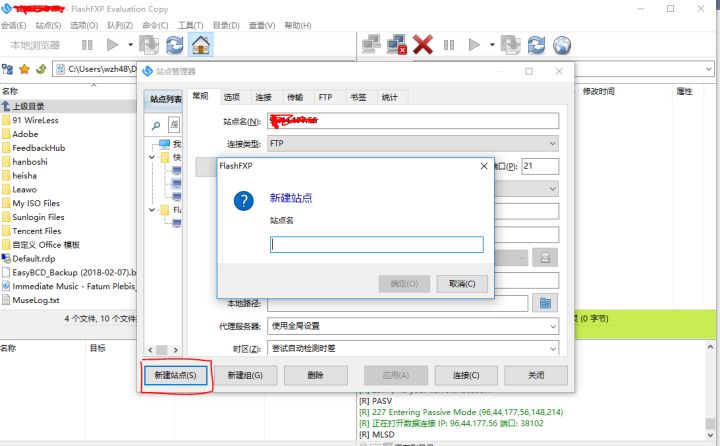
Task: Click the 属性 column header
Action: (x=684, y=91)
